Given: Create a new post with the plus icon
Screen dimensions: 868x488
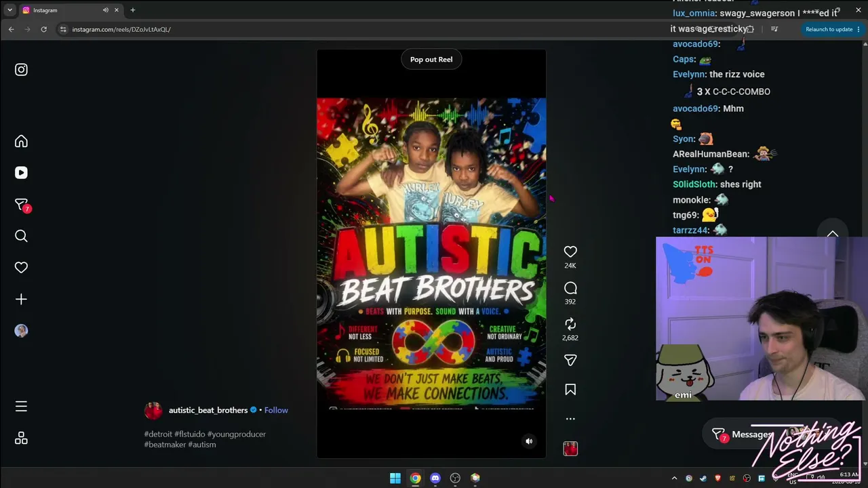Looking at the screenshot, I should [x=21, y=299].
